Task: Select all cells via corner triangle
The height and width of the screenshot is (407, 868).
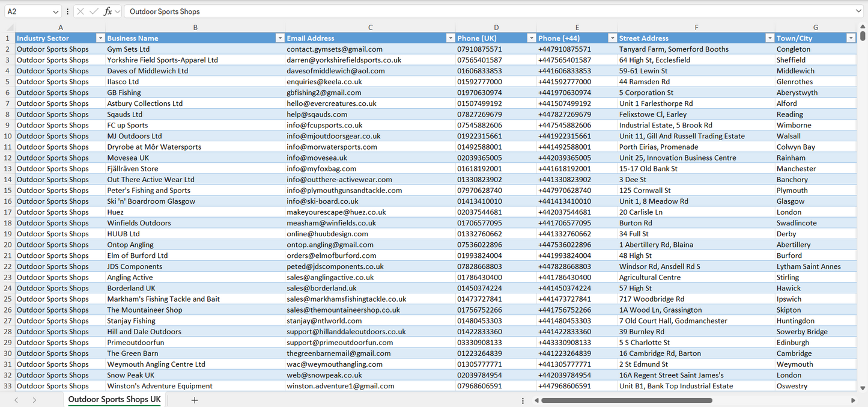Action: pyautogui.click(x=10, y=27)
